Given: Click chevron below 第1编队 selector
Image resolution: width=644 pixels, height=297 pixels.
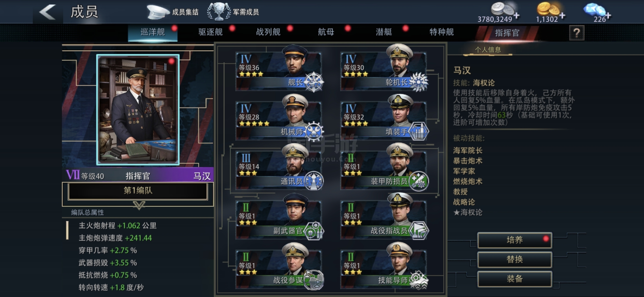Looking at the screenshot, I should pyautogui.click(x=139, y=205).
